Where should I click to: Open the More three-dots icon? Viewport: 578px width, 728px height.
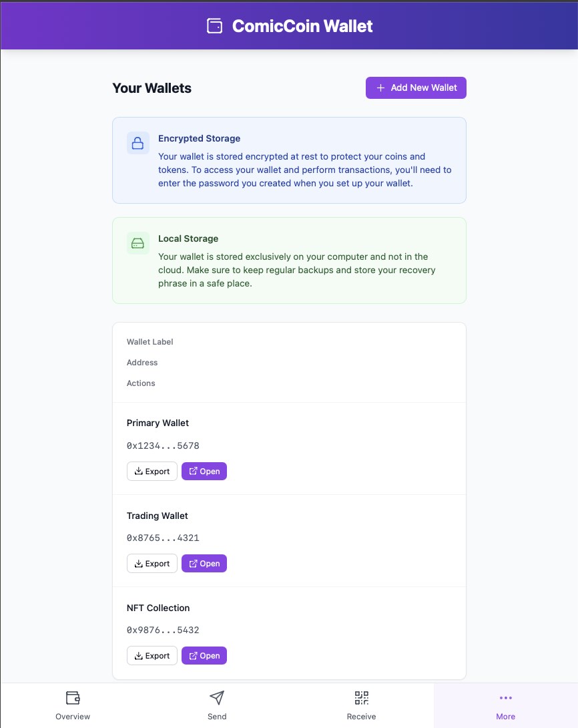(x=506, y=698)
